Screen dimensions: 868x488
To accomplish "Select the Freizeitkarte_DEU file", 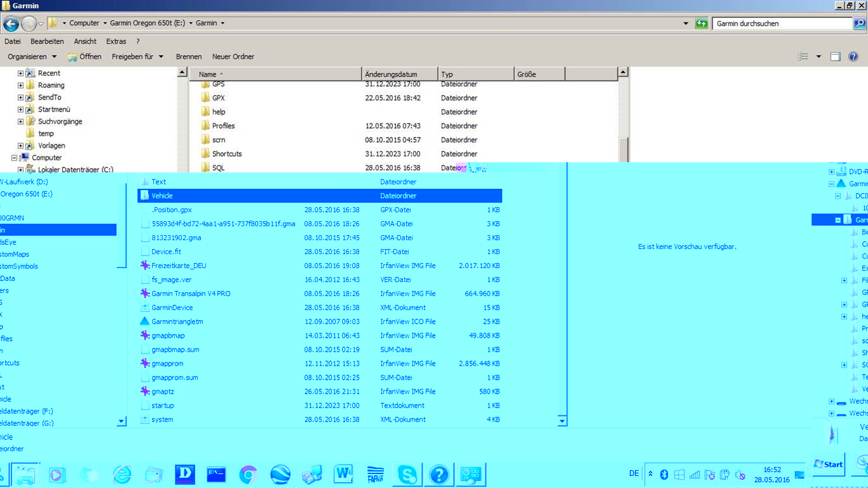I will [x=179, y=266].
